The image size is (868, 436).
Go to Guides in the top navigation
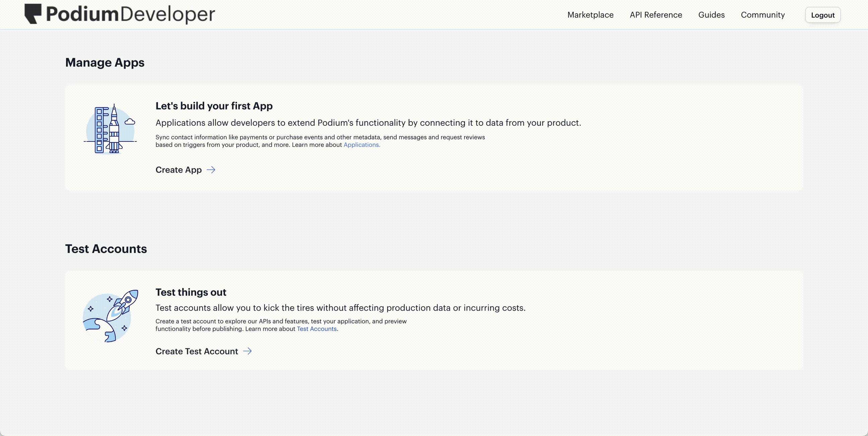click(x=711, y=15)
